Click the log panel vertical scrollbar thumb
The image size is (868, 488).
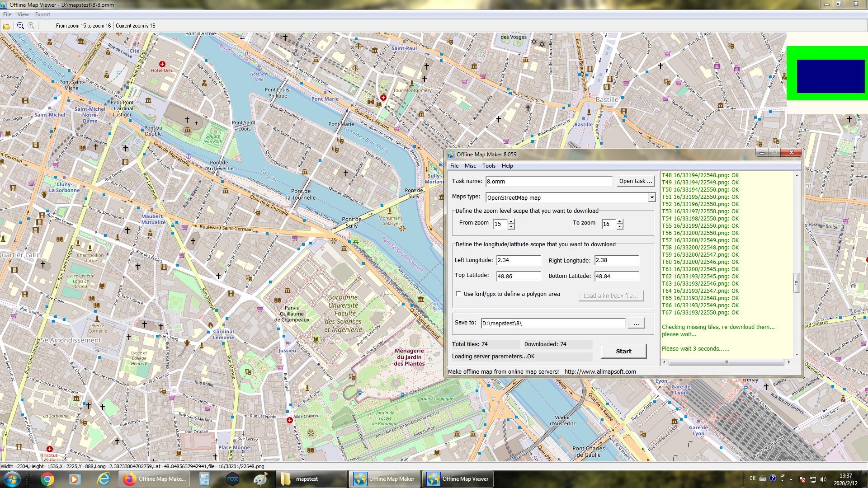pos(797,283)
